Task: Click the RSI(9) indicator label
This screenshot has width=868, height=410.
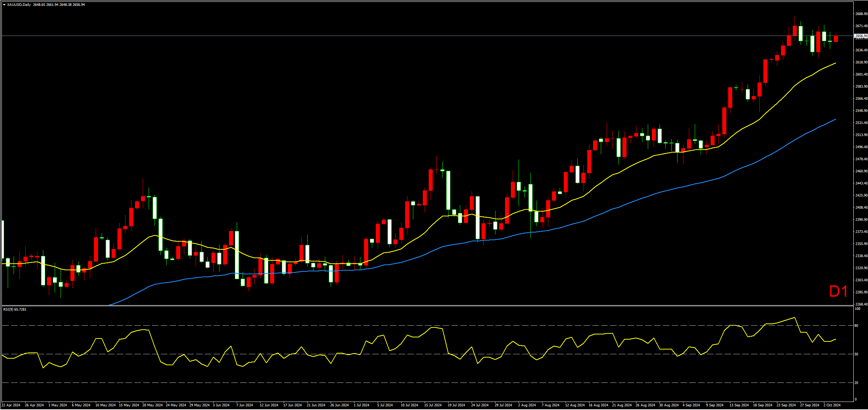Action: coord(15,310)
